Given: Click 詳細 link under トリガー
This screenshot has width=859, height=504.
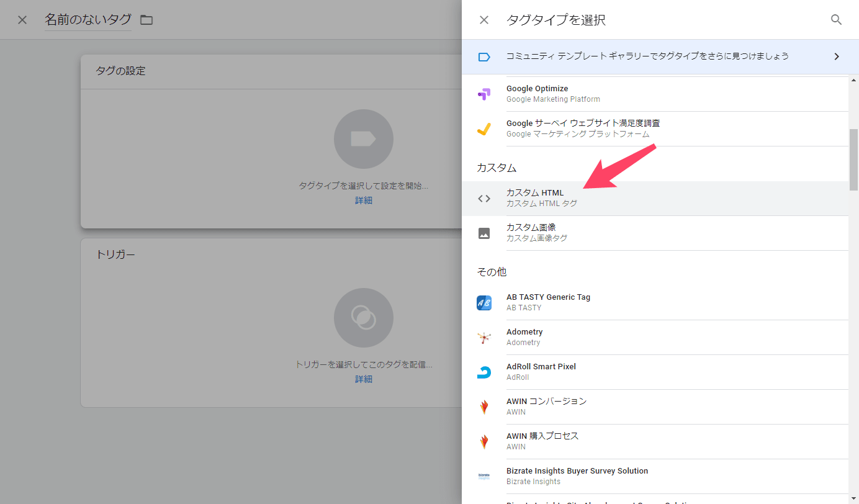Looking at the screenshot, I should click(364, 379).
